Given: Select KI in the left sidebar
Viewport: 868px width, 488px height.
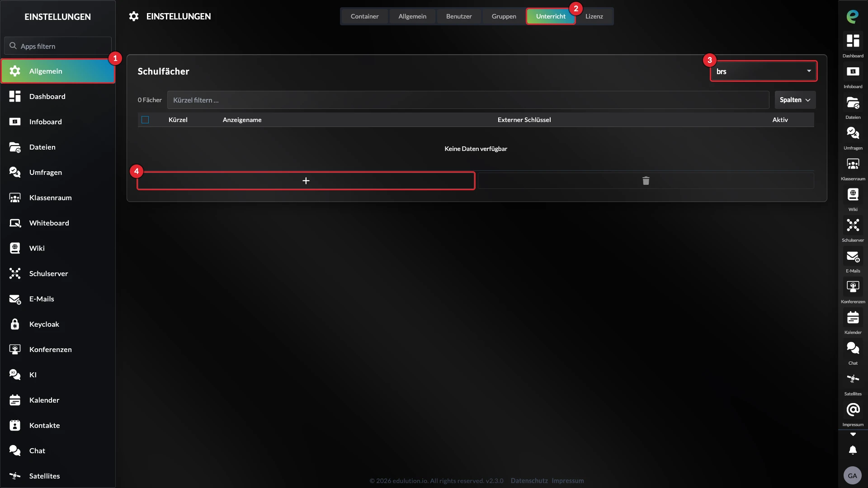Looking at the screenshot, I should coord(58,375).
